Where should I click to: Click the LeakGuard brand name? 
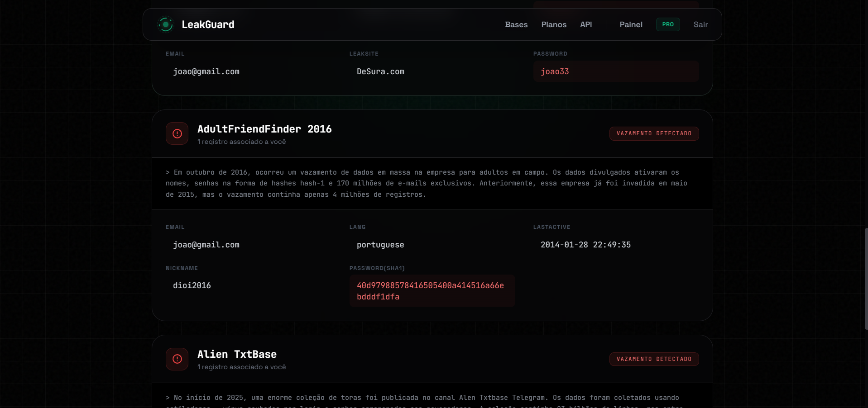[208, 24]
